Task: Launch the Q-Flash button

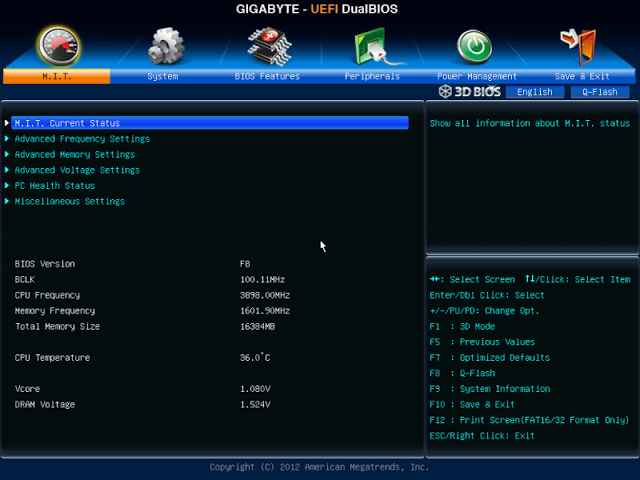Action: [x=600, y=92]
